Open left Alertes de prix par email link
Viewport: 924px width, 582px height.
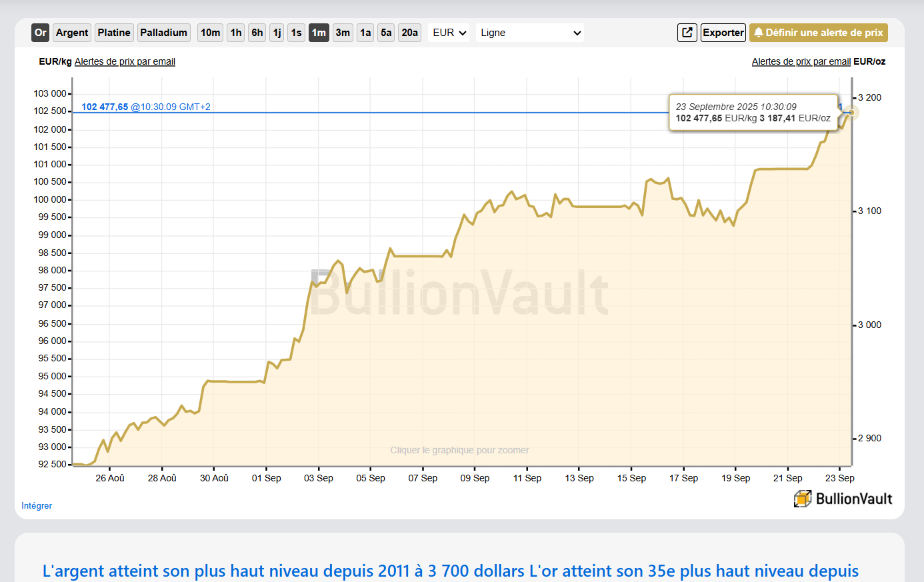point(125,61)
